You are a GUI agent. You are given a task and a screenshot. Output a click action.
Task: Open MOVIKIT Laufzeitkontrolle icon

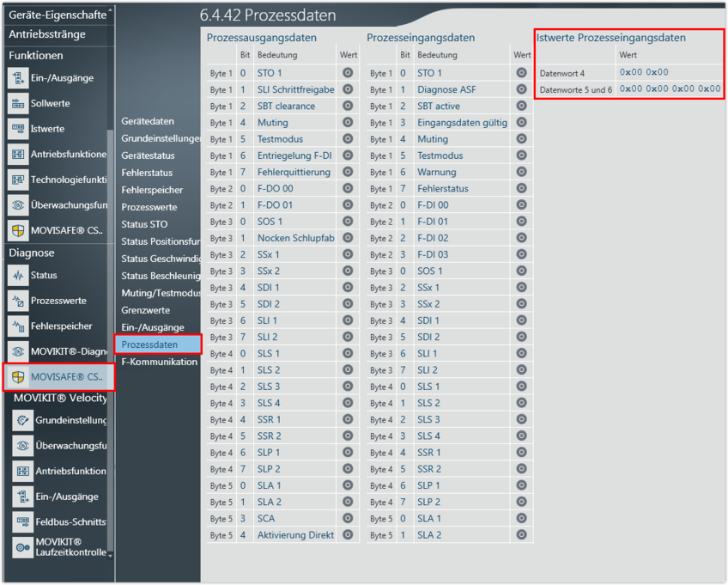click(22, 547)
